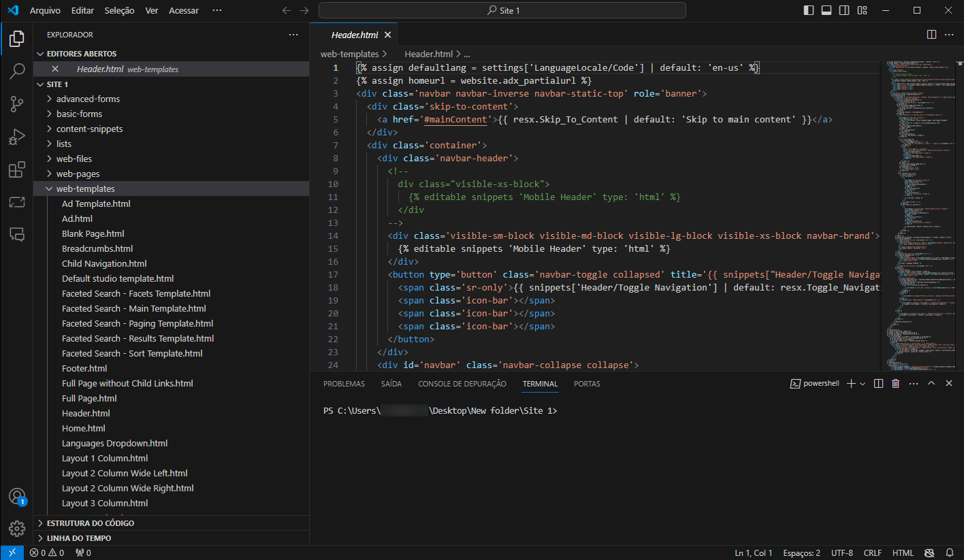Viewport: 964px width, 560px height.
Task: Open terminal panel more actions ellipsis
Action: [x=913, y=384]
